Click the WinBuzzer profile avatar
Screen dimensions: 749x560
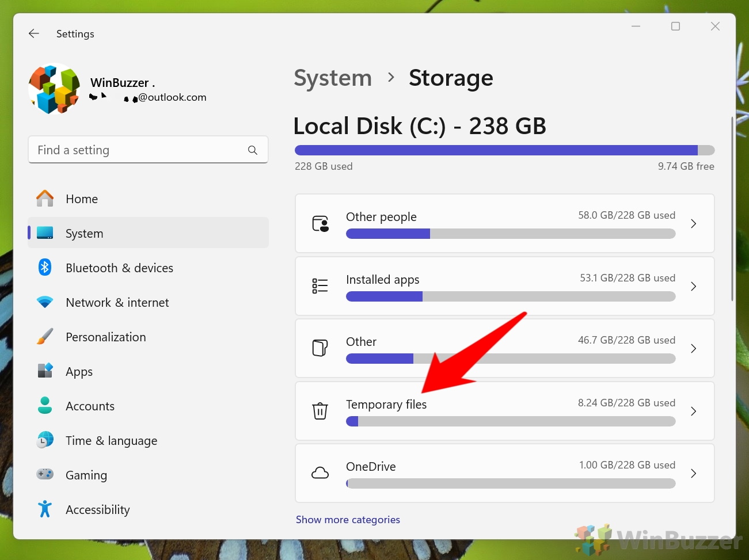coord(54,89)
